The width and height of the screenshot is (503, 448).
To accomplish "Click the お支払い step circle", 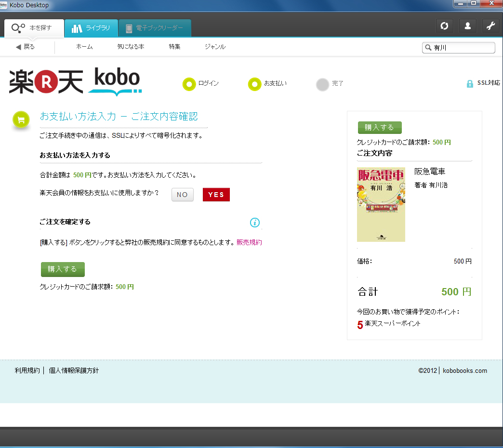I will click(255, 84).
